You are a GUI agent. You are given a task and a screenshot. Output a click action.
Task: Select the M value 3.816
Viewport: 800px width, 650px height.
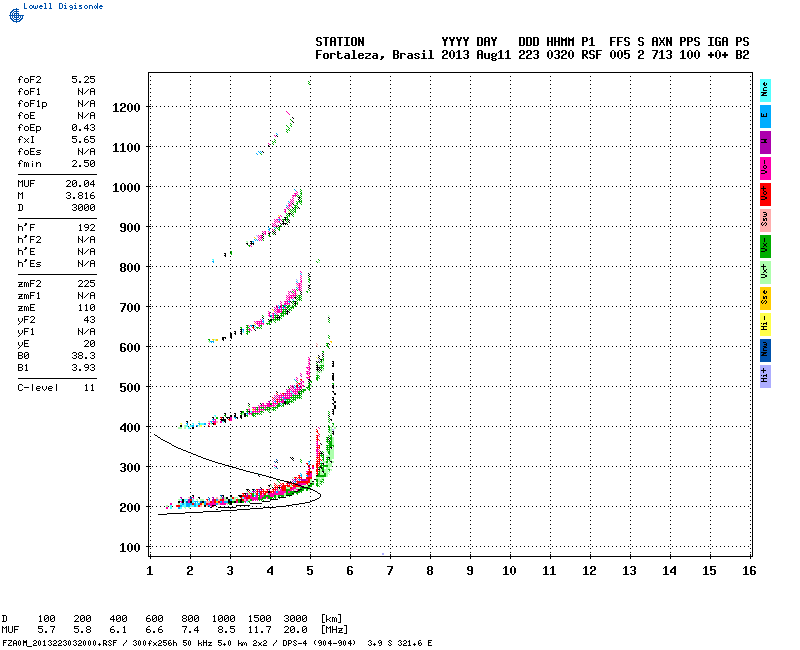coord(80,196)
